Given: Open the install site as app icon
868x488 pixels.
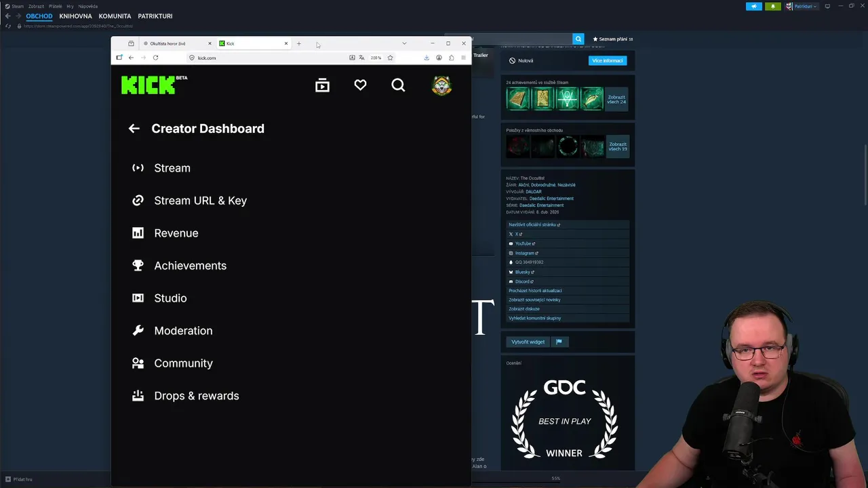Looking at the screenshot, I should (x=352, y=58).
